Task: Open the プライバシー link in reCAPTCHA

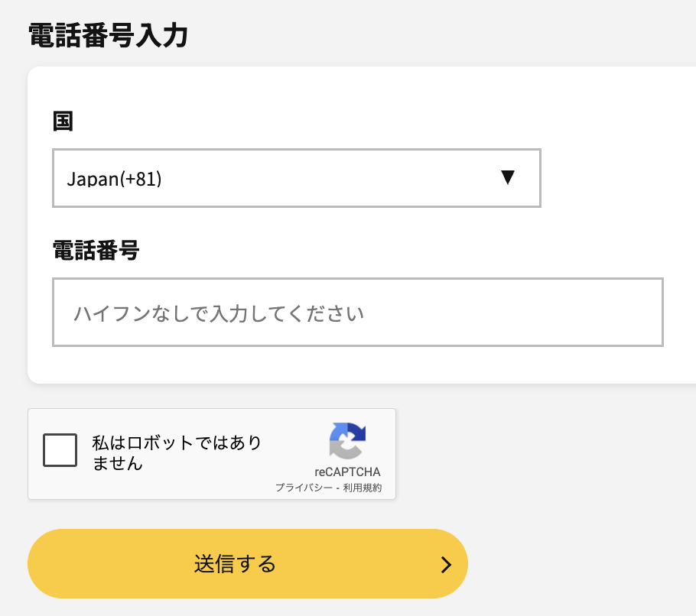Action: pyautogui.click(x=304, y=488)
